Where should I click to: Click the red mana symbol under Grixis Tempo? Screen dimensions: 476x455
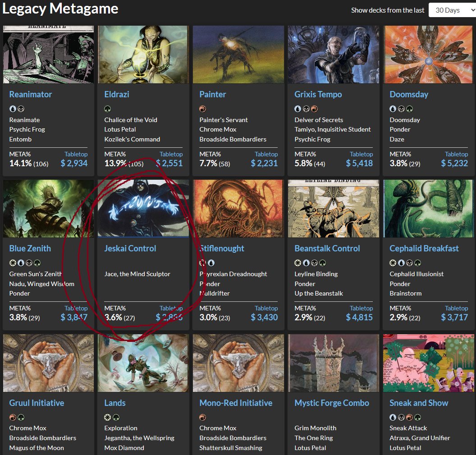315,109
